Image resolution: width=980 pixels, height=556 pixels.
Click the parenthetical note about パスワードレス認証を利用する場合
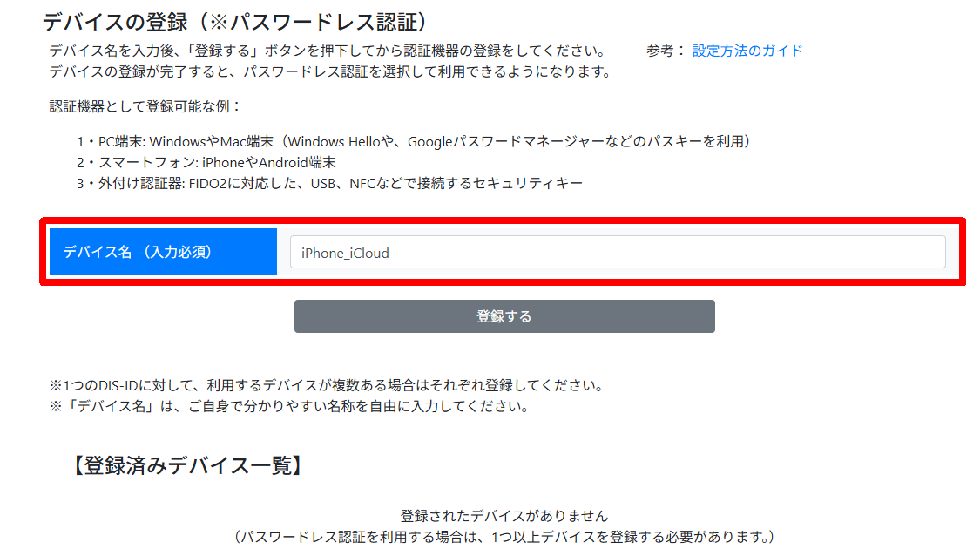click(504, 537)
